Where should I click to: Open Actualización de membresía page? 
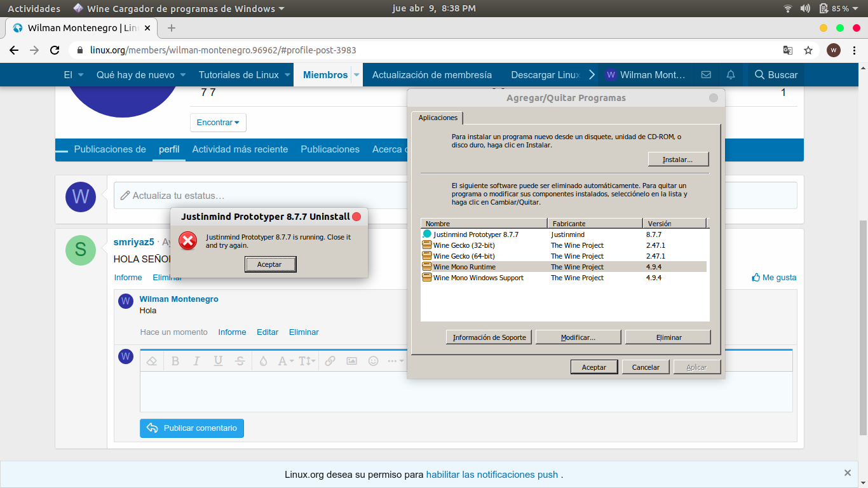point(432,75)
